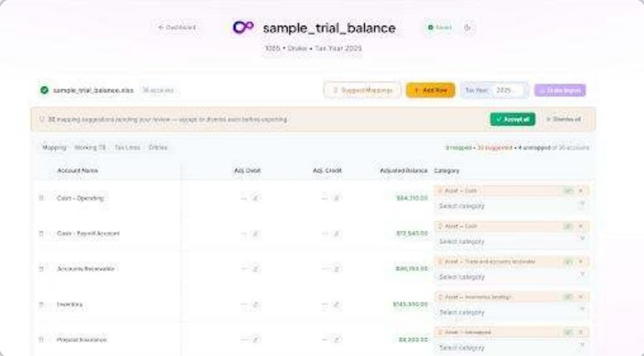The image size is (644, 356).
Task: Switch to the Mapping tab
Action: (x=54, y=147)
